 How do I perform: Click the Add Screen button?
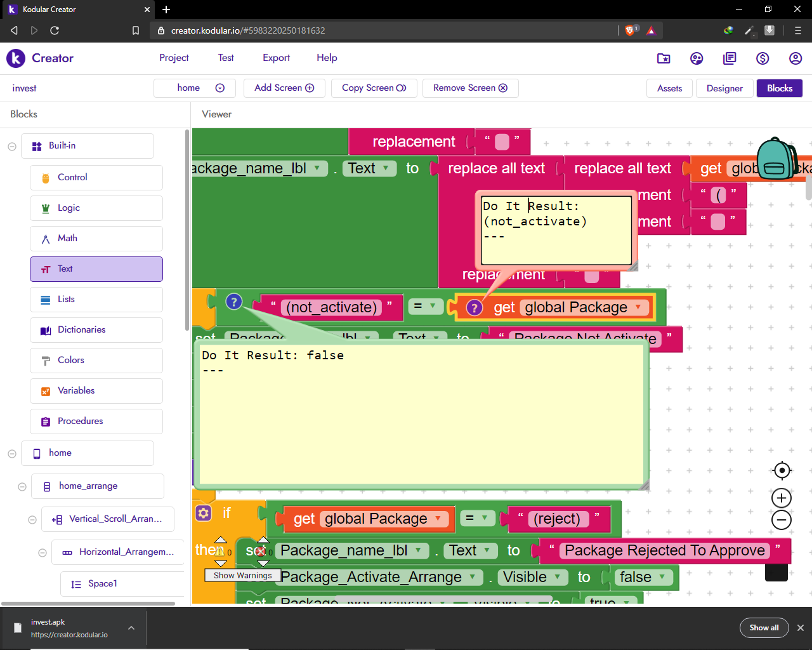(284, 88)
